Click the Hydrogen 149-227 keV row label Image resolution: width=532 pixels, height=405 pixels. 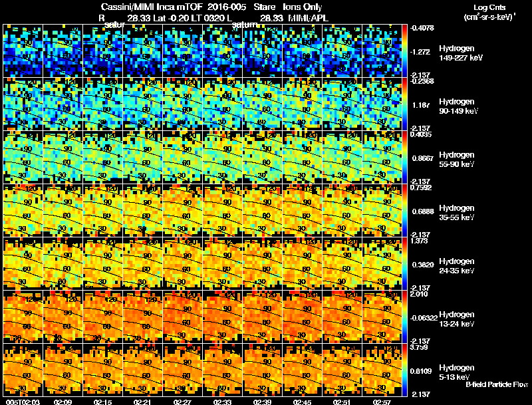pos(460,53)
